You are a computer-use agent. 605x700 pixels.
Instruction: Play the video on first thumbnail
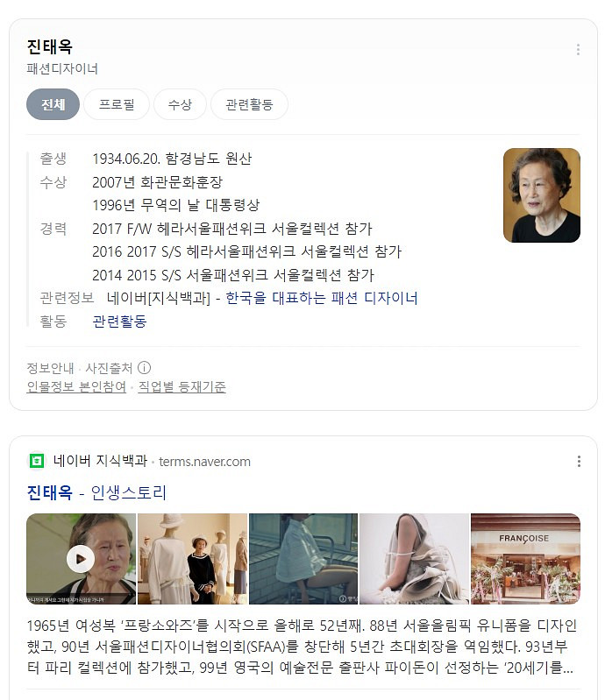click(81, 558)
